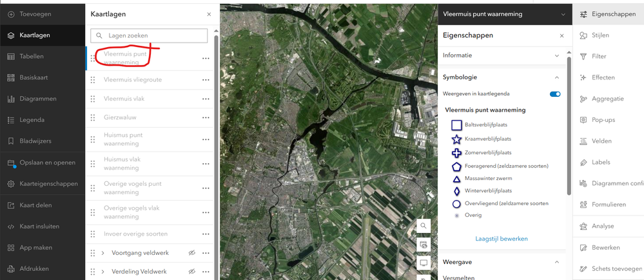Viewport: 644px width, 280px height.
Task: Open options for Verdeling Veldwerk group
Action: (206, 272)
